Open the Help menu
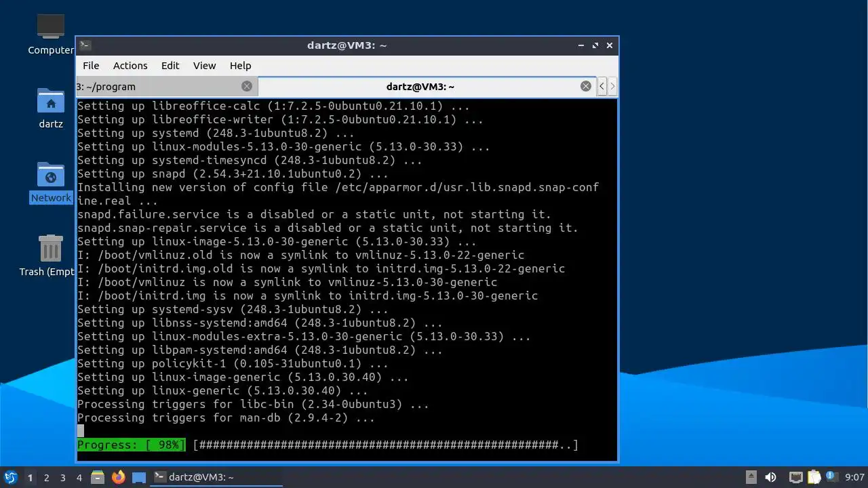This screenshot has height=488, width=868. tap(240, 66)
